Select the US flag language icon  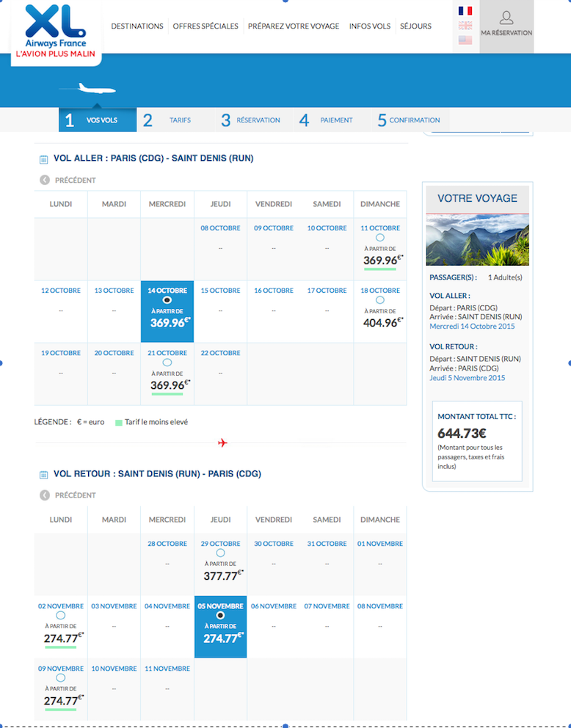click(465, 40)
